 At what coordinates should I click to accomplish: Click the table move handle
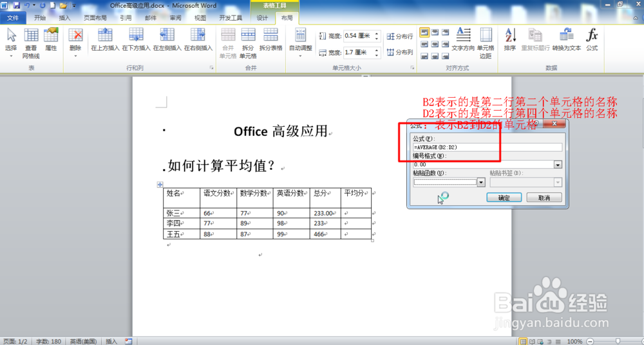tap(160, 185)
